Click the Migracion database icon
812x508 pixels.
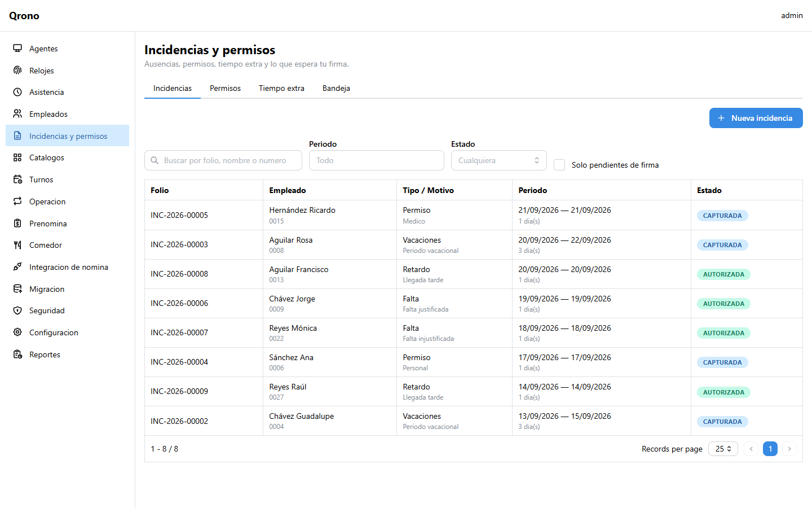[x=17, y=289]
